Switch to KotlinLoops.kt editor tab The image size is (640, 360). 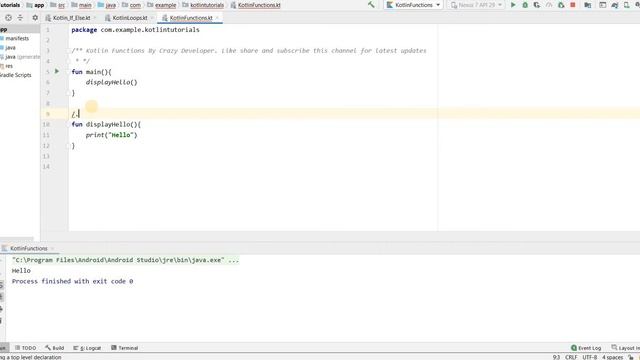point(129,18)
